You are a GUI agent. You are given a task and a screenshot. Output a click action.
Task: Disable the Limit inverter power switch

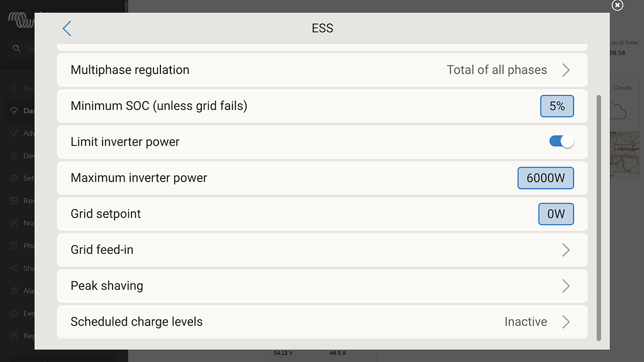coord(561,141)
